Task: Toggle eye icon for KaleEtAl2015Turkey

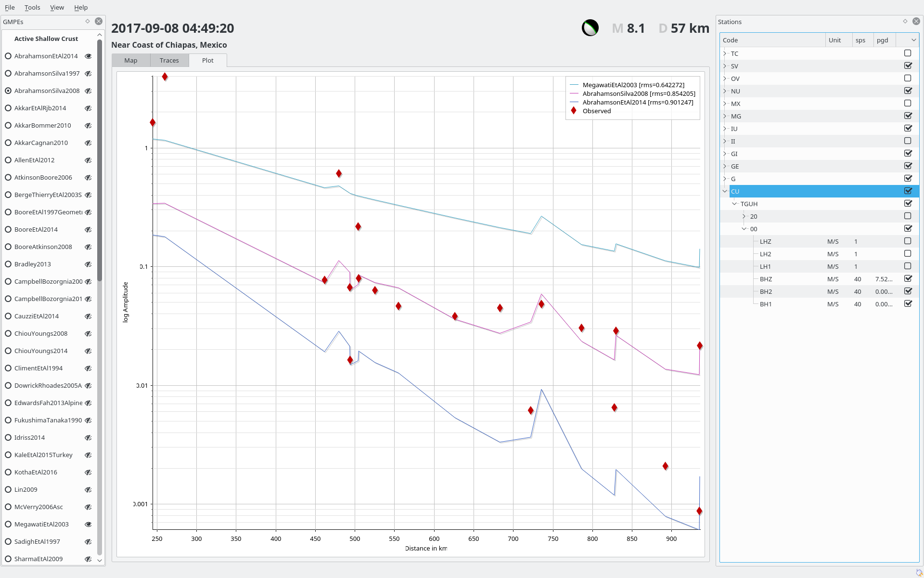Action: [x=88, y=455]
